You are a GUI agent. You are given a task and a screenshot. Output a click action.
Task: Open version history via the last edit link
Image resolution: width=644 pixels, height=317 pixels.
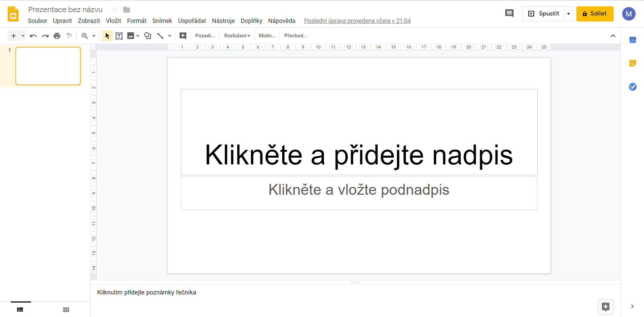click(x=357, y=21)
